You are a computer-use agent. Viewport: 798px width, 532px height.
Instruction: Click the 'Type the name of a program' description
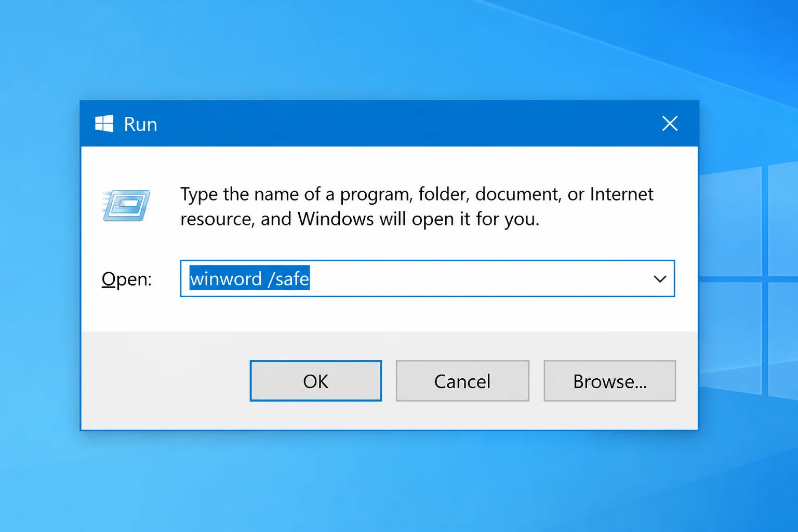click(417, 206)
